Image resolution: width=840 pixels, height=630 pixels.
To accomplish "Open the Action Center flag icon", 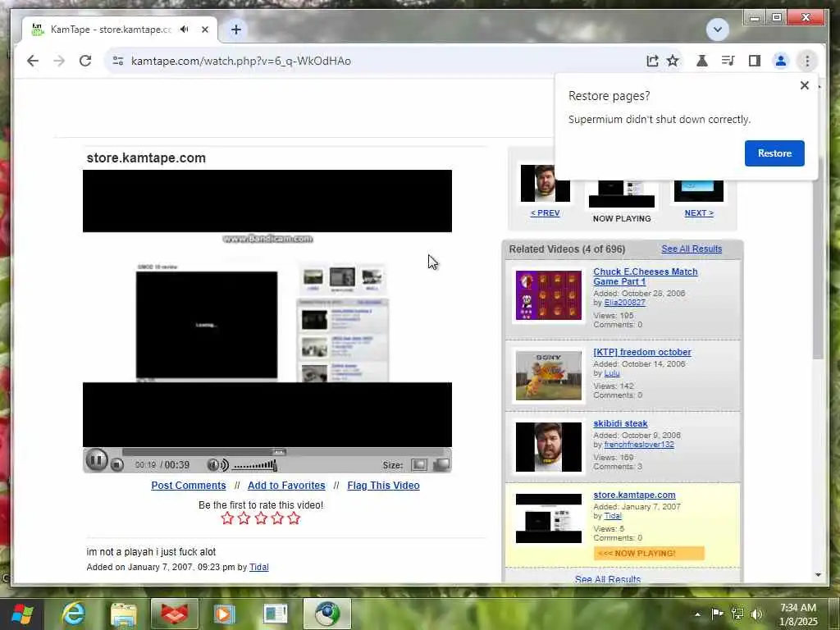I will point(717,614).
